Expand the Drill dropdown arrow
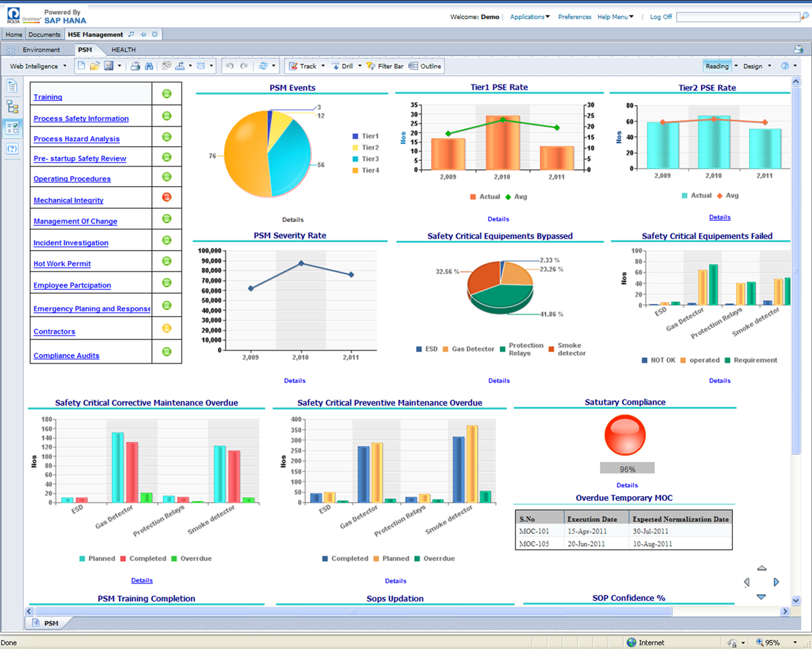This screenshot has height=649, width=812. (360, 66)
